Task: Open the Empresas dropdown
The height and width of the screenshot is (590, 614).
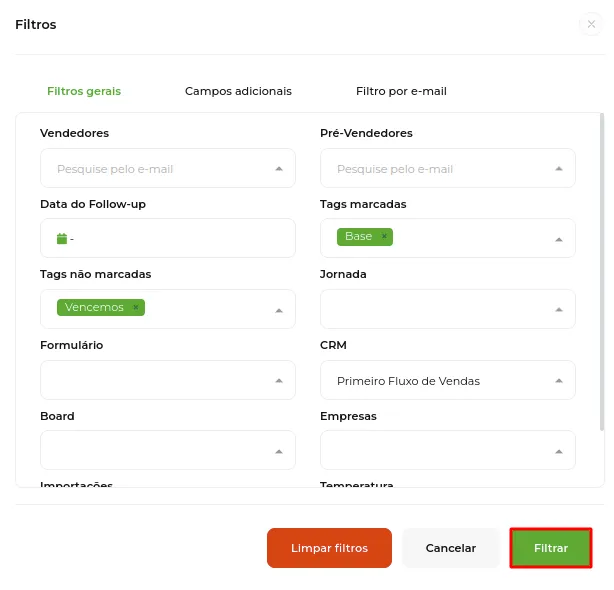Action: coord(448,450)
